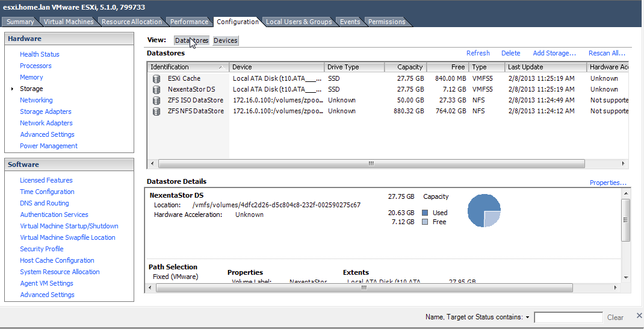Image resolution: width=644 pixels, height=329 pixels.
Task: Close the search filter bar with X
Action: point(639,316)
